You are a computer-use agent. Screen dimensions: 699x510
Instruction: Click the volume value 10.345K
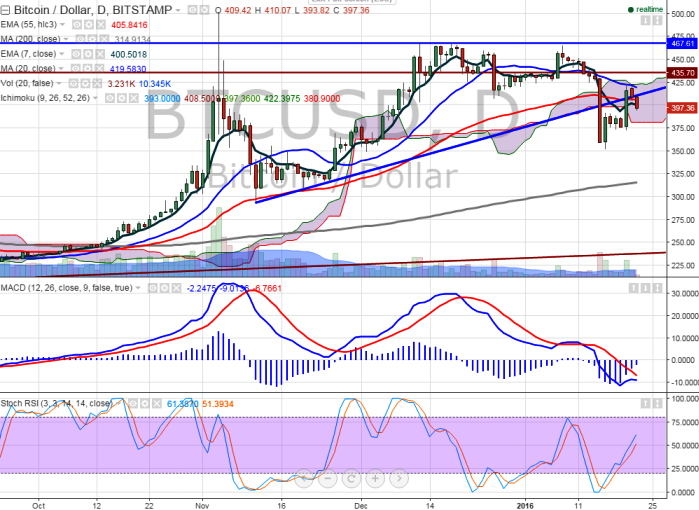tap(155, 84)
